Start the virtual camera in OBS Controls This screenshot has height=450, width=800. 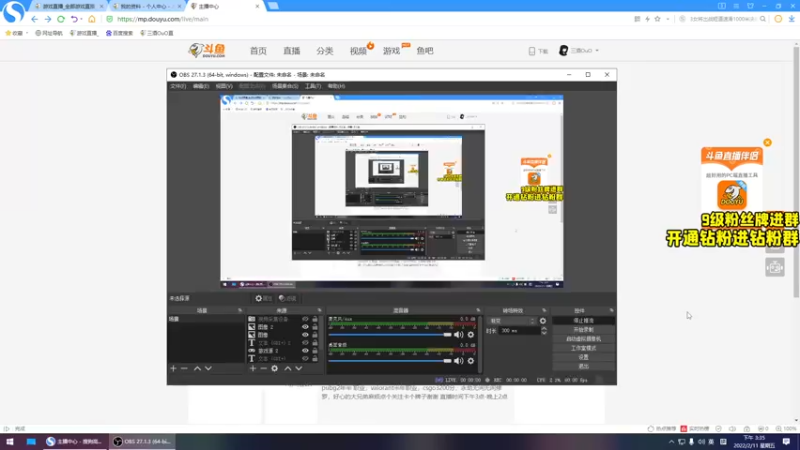[x=584, y=339]
